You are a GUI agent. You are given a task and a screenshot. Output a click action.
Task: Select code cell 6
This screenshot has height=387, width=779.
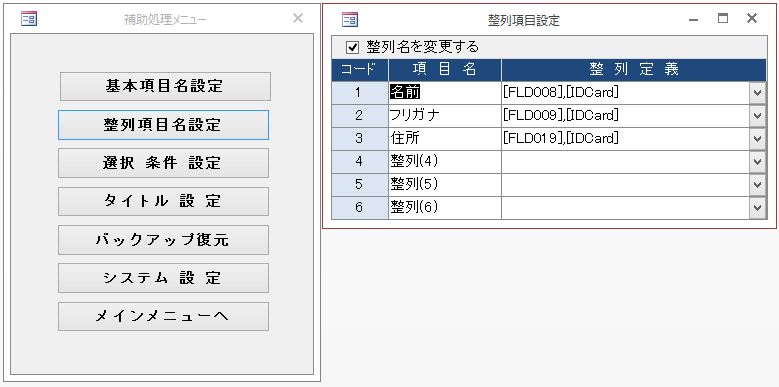(360, 208)
